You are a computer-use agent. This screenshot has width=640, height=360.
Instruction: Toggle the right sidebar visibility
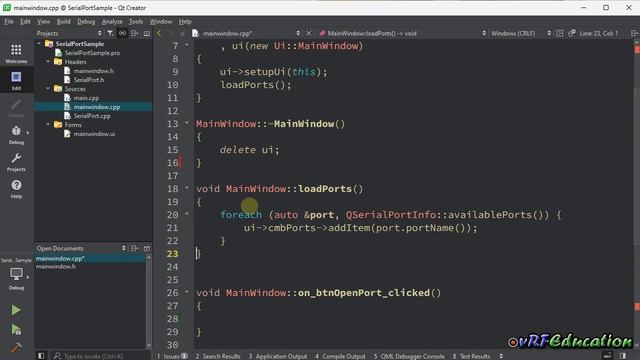point(622,356)
